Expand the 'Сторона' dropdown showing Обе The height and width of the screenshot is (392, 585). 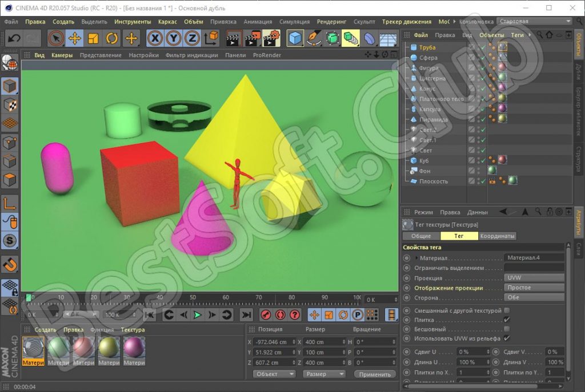click(x=534, y=297)
